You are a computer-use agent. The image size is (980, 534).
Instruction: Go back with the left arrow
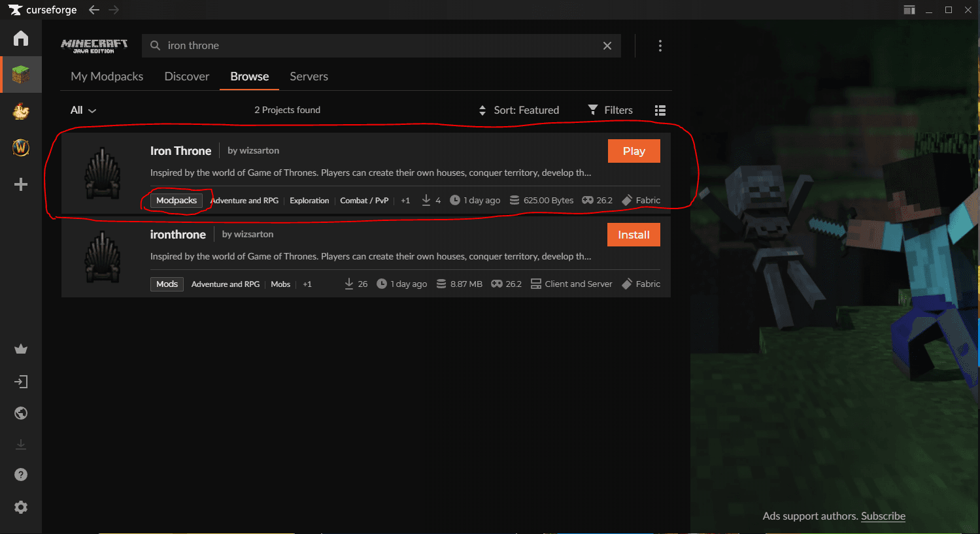(94, 10)
